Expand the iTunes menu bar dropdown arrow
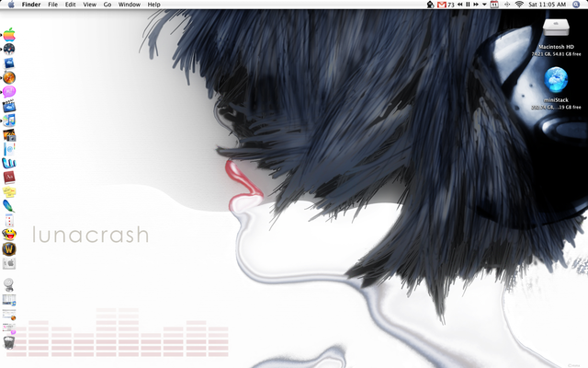 coord(484,5)
